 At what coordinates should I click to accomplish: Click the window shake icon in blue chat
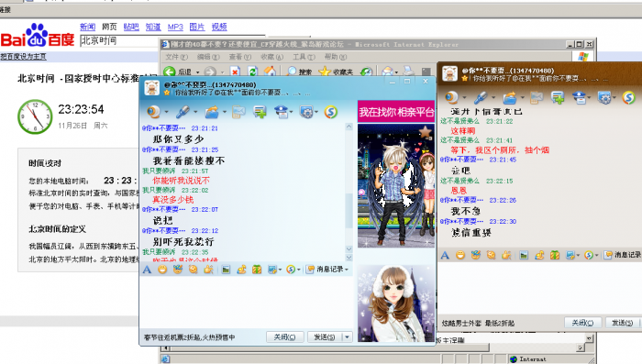(x=194, y=270)
